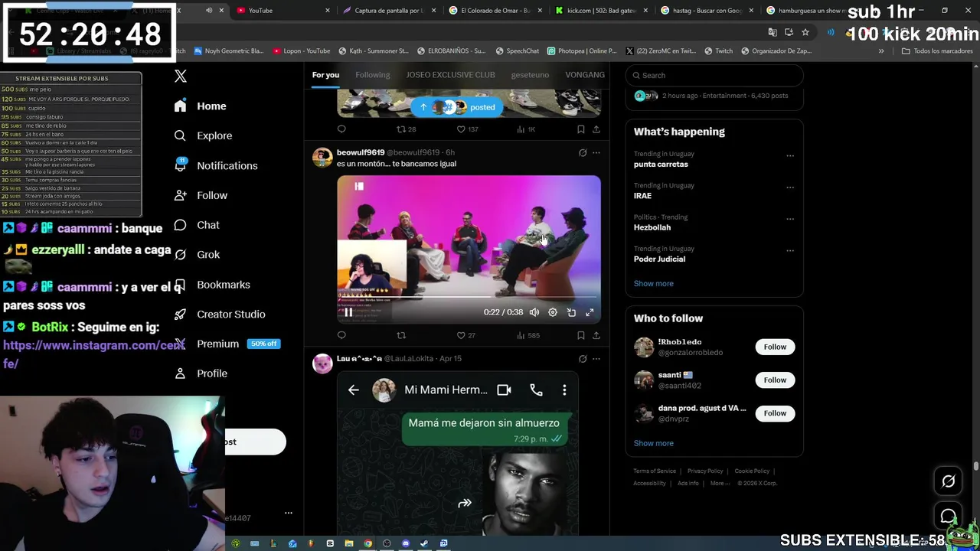Open Bookmarks in the sidebar

(x=212, y=285)
